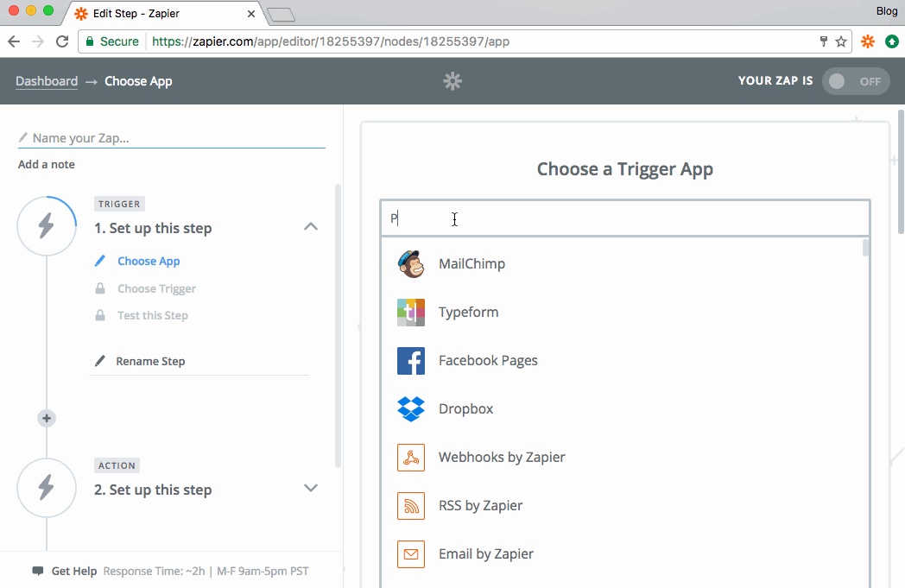The image size is (905, 588).
Task: Click the lock icon beside Test this Step
Action: (100, 316)
